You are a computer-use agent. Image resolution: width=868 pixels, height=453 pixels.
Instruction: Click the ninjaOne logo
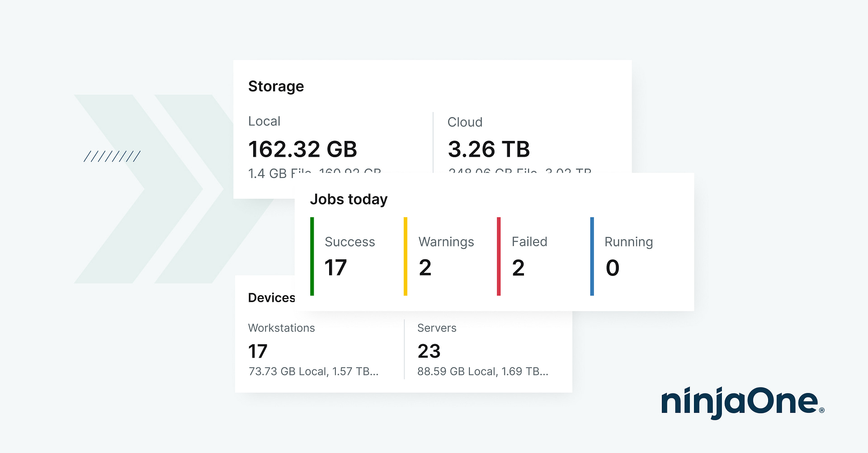742,402
